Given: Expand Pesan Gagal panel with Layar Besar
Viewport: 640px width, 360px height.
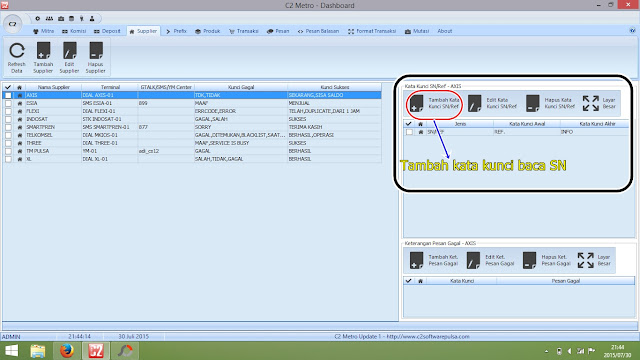Looking at the screenshot, I should pos(594,260).
